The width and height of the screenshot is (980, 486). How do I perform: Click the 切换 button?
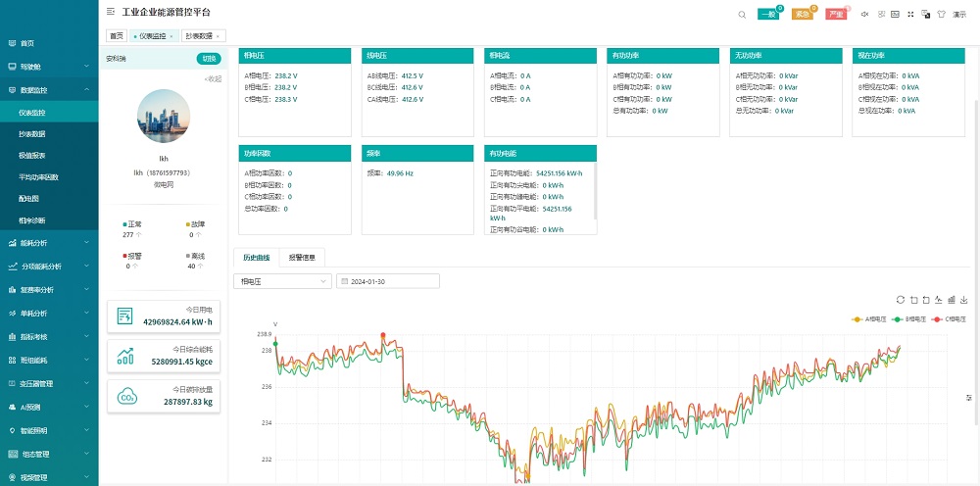[208, 59]
